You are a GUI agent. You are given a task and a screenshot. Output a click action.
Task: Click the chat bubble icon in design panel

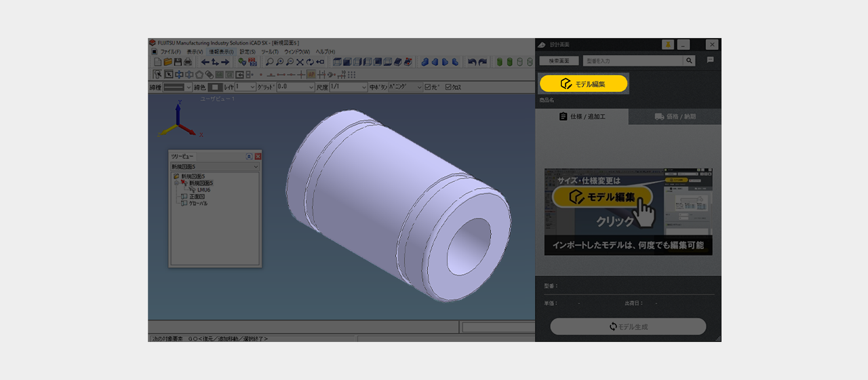pyautogui.click(x=711, y=60)
